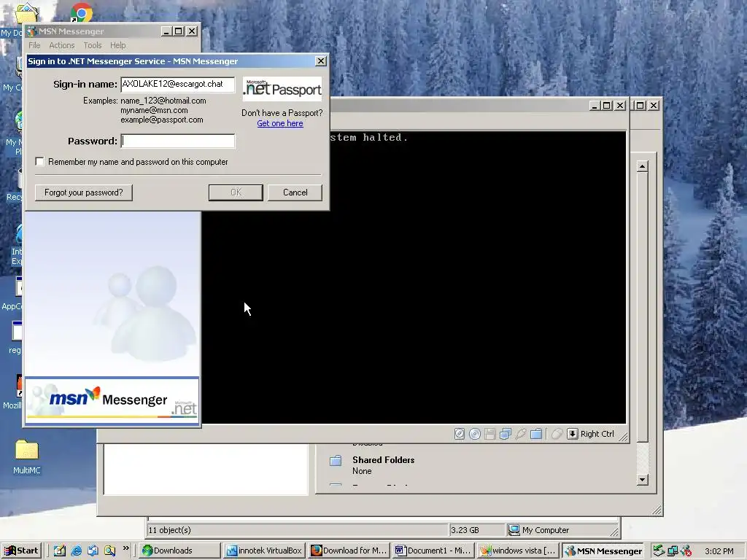Open the Actions menu in MSN Messenger
This screenshot has width=747, height=560.
click(62, 45)
